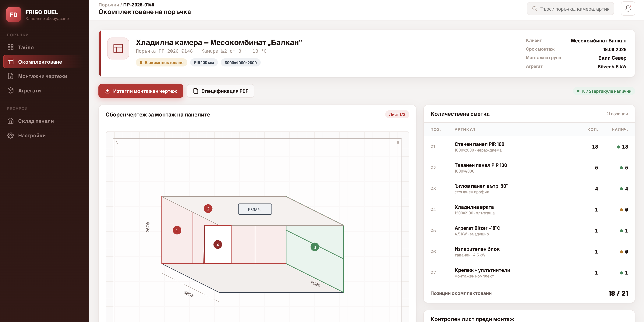
Task: Open Спецификация PDF
Action: 221,91
